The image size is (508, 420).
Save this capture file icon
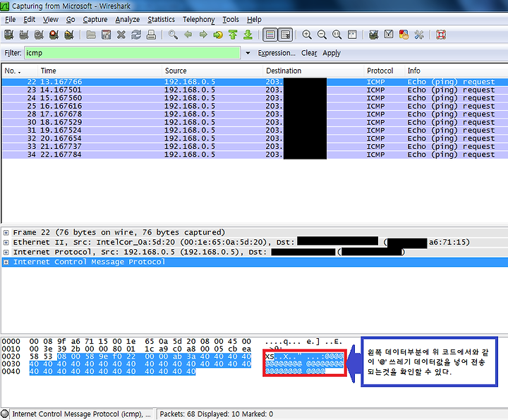coord(106,35)
